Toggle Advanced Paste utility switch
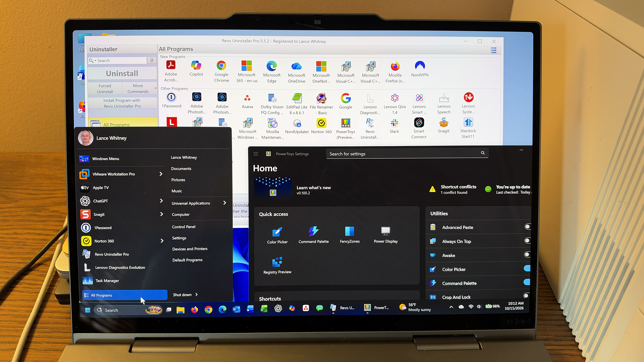The height and width of the screenshot is (362, 644). click(527, 227)
